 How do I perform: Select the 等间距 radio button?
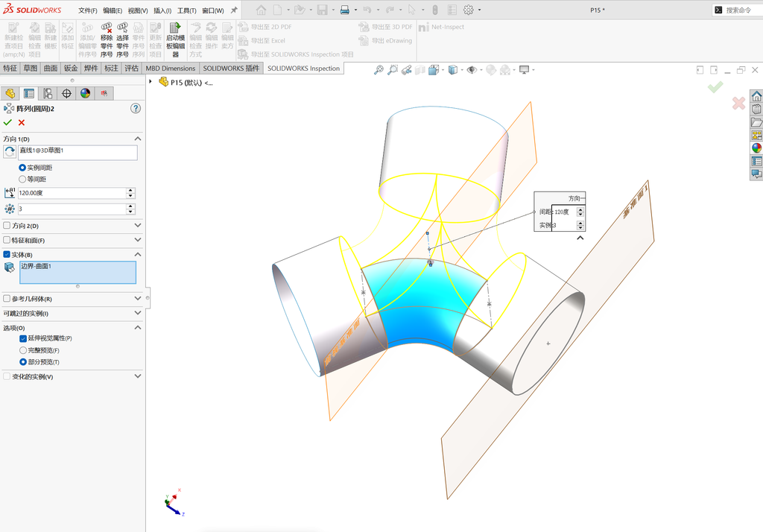pos(22,179)
